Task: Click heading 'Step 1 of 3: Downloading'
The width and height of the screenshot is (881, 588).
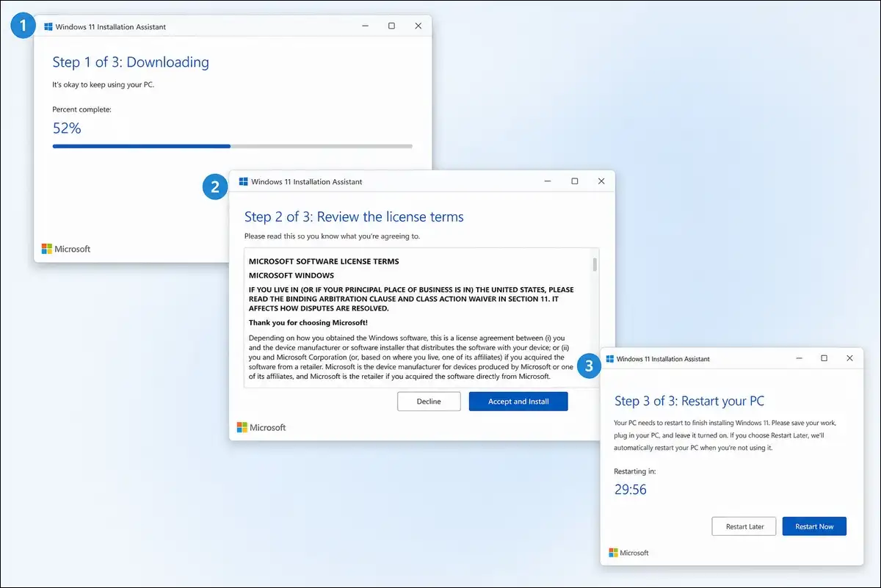Action: pos(131,62)
